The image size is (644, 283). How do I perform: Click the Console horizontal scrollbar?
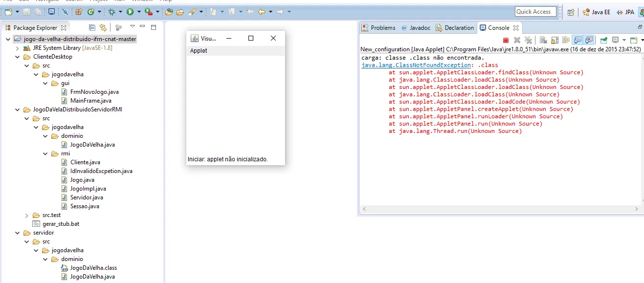click(500, 209)
